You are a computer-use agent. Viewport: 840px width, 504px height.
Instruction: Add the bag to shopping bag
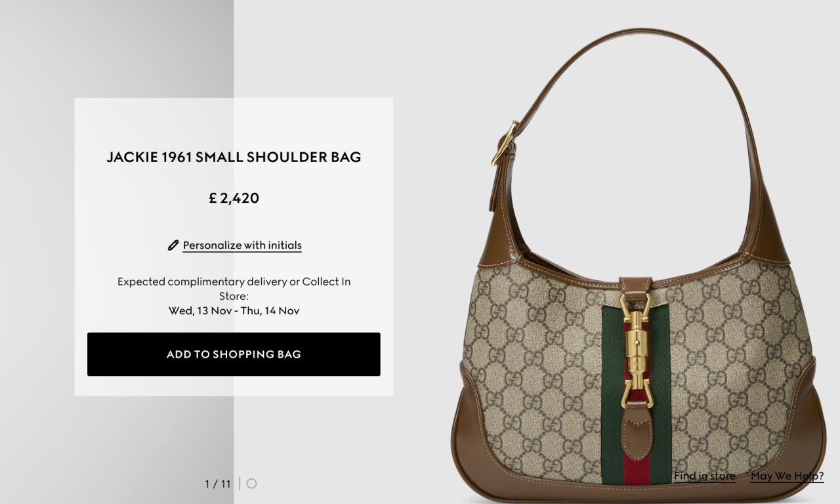pos(234,354)
